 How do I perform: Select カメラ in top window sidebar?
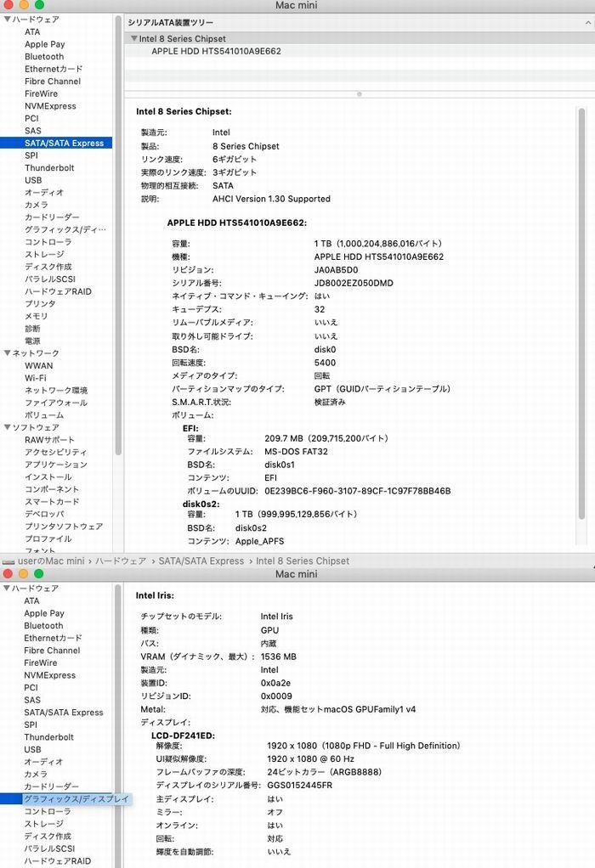36,205
